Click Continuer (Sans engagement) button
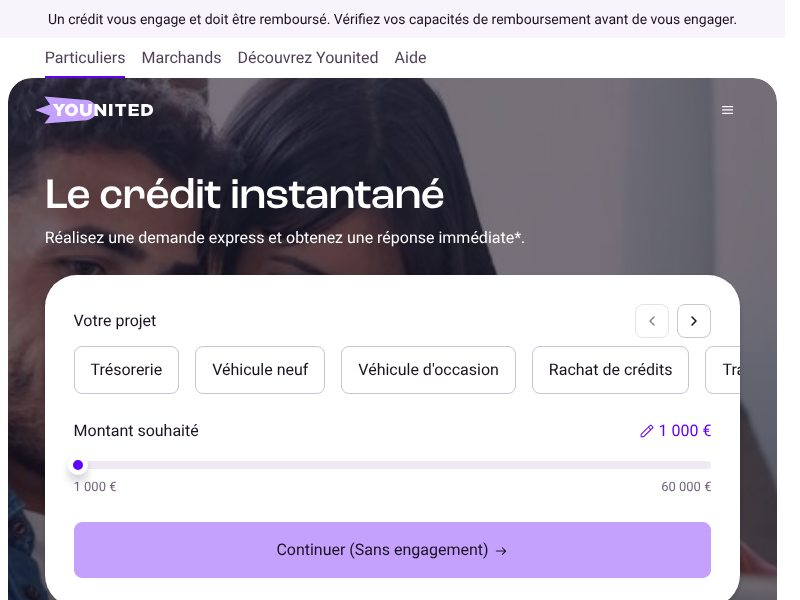The height and width of the screenshot is (600, 800). 392,550
